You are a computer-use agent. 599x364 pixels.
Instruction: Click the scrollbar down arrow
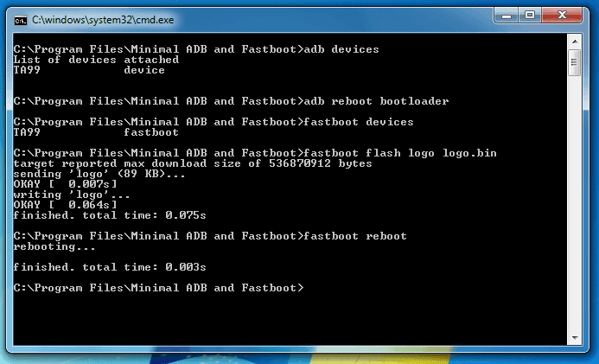click(x=575, y=338)
